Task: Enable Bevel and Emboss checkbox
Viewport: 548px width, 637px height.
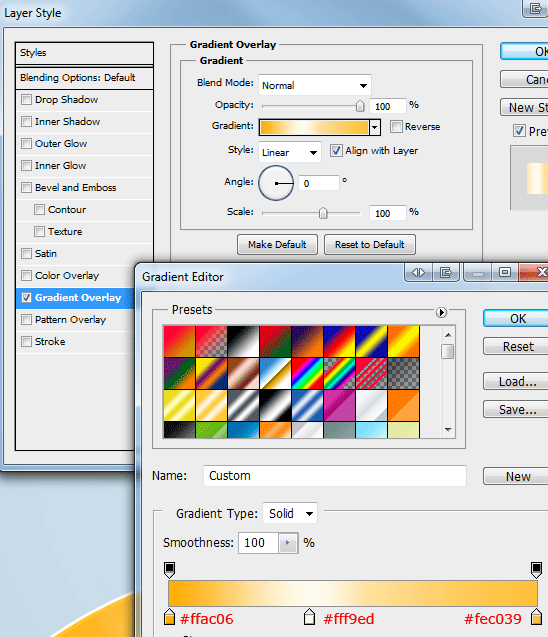Action: point(26,187)
